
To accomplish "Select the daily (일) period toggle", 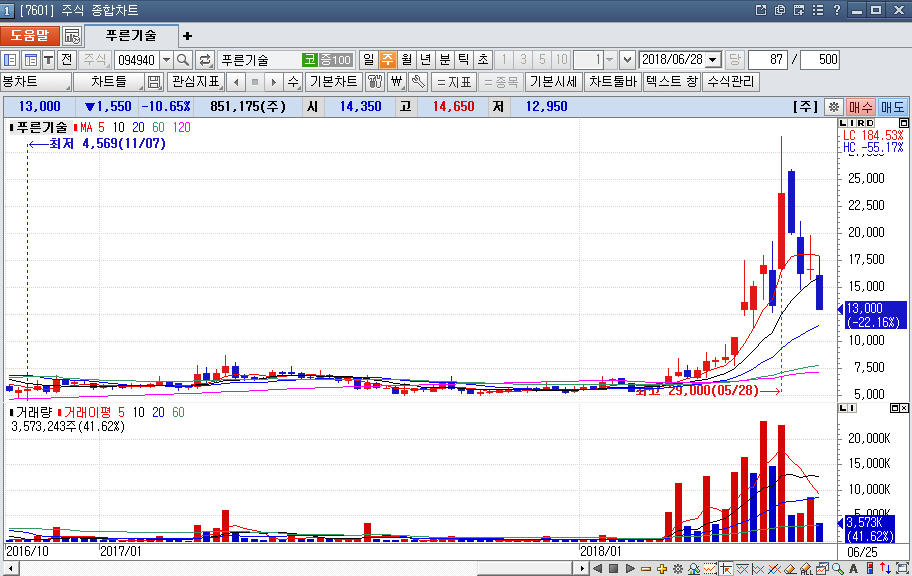I will tap(368, 60).
